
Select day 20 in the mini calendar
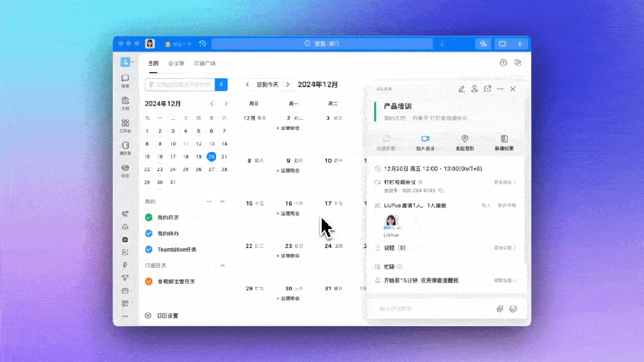click(211, 156)
